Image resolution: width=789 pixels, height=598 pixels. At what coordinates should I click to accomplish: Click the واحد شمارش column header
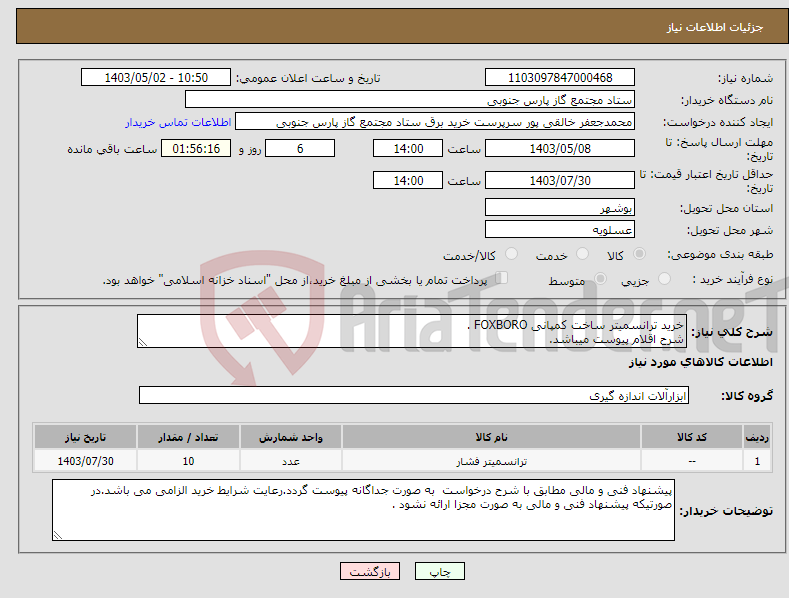291,437
